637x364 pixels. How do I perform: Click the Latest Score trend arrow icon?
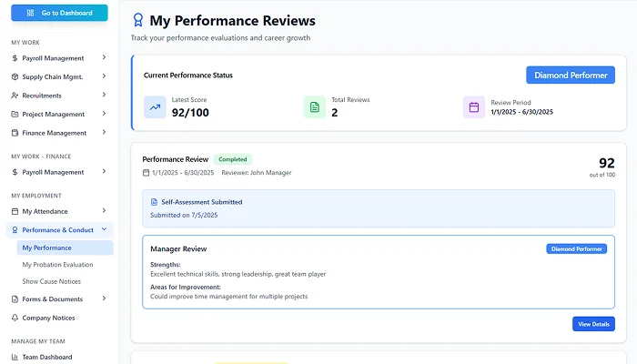pyautogui.click(x=156, y=107)
